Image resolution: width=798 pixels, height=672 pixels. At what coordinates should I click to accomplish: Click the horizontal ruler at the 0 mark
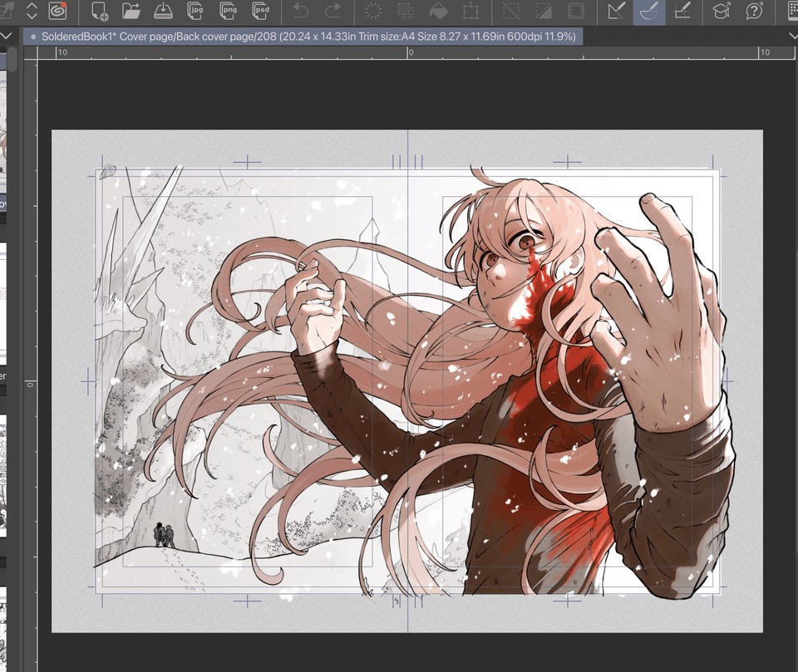(408, 52)
